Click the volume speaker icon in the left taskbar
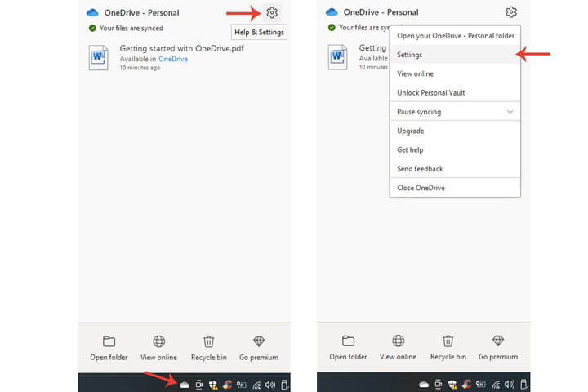Image resolution: width=588 pixels, height=392 pixels. pos(270,384)
